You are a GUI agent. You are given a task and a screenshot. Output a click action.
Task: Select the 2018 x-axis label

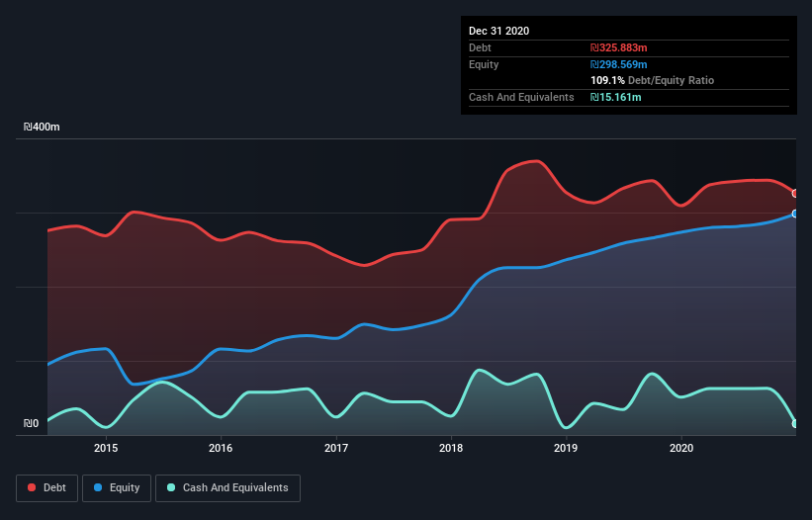[451, 448]
